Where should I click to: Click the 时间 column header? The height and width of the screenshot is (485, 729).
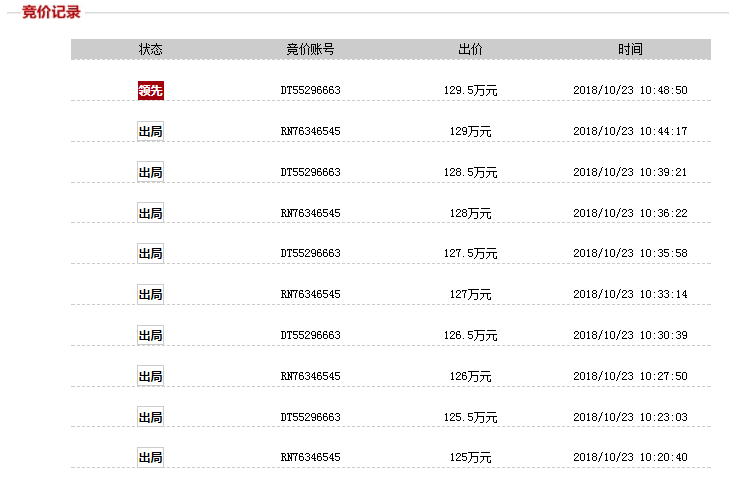(630, 49)
